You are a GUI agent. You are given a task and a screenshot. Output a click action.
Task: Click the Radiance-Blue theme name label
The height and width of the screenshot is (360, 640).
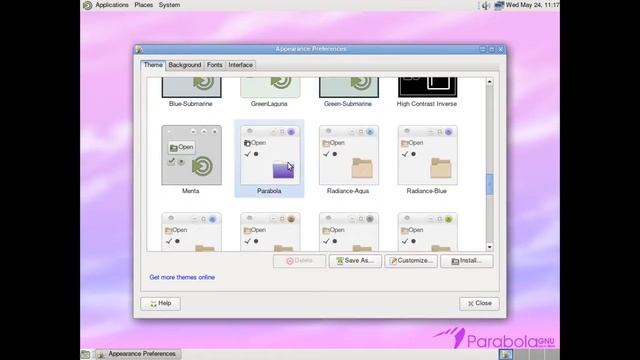(x=427, y=191)
